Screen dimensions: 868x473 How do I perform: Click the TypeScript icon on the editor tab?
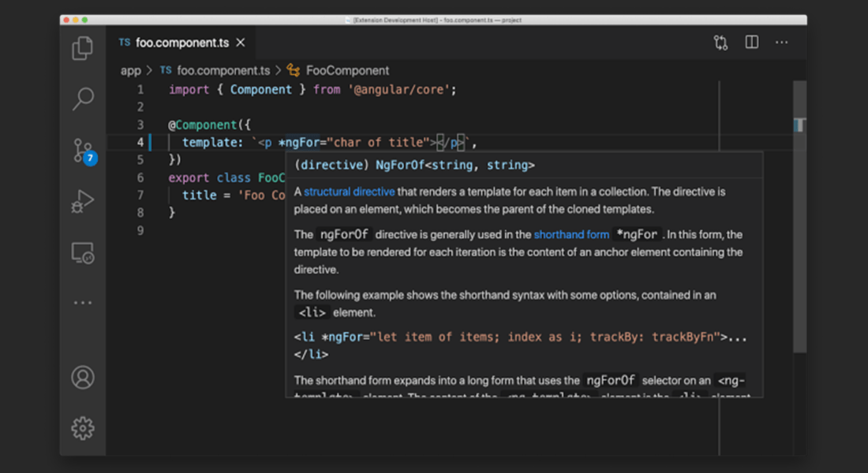click(124, 43)
